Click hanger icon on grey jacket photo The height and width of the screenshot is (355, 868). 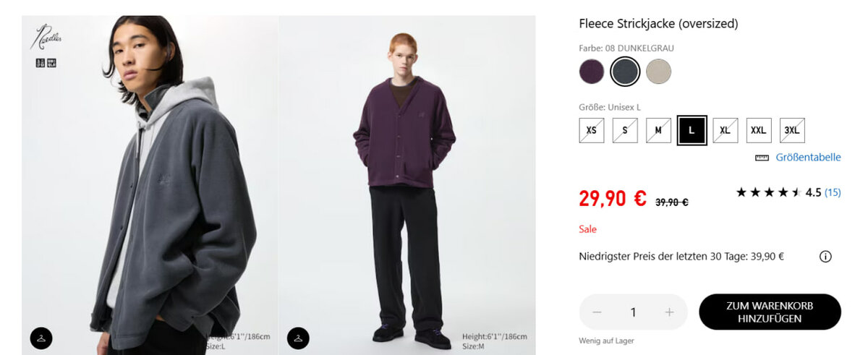41,338
